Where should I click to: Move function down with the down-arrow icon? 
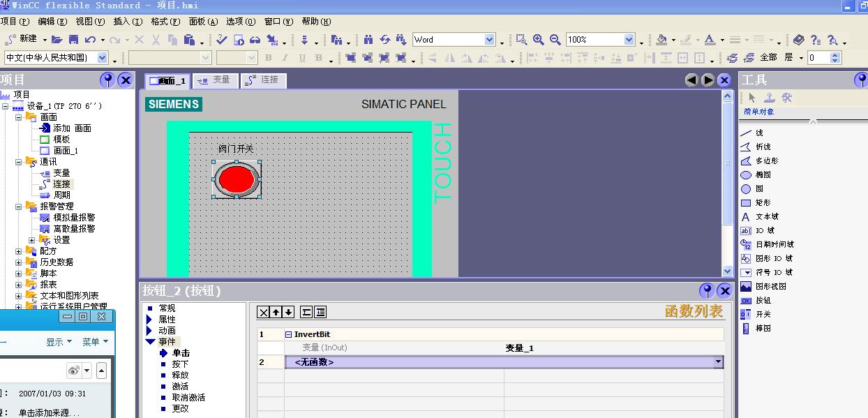[288, 312]
